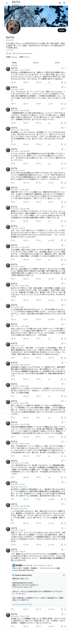Click the Translate bio link
The height and width of the screenshot is (644, 72).
pos(10,50)
